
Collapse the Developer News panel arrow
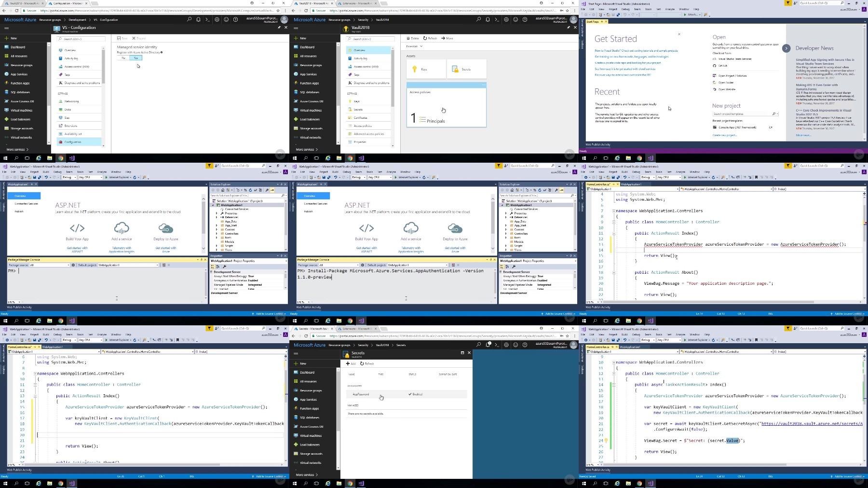pos(787,48)
